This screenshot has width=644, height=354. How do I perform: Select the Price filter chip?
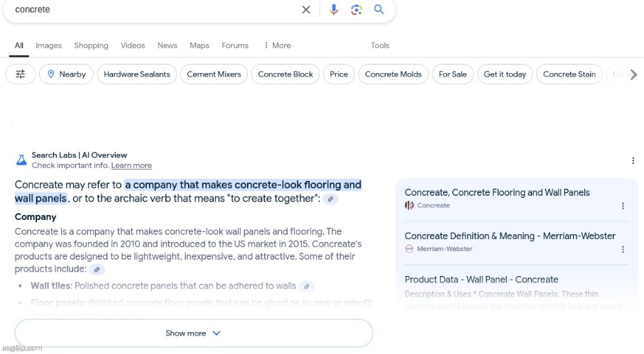339,74
